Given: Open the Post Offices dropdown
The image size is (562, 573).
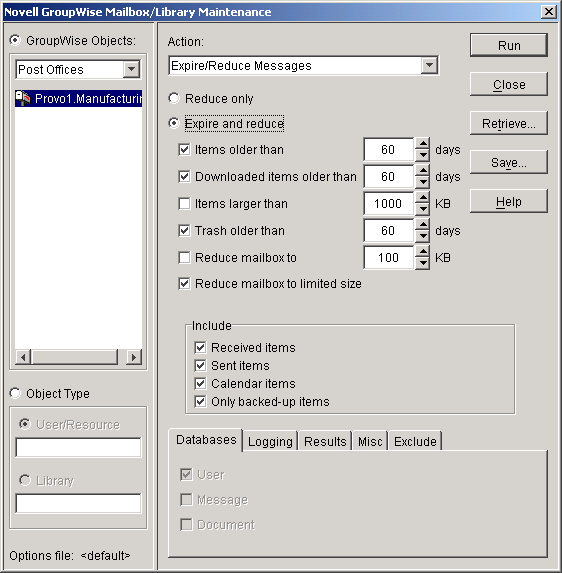Looking at the screenshot, I should coord(131,69).
